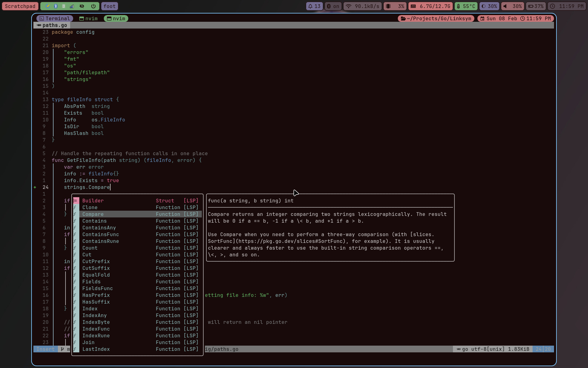The image size is (588, 368).
Task: Click the function icon next to Index
Action: (75, 309)
